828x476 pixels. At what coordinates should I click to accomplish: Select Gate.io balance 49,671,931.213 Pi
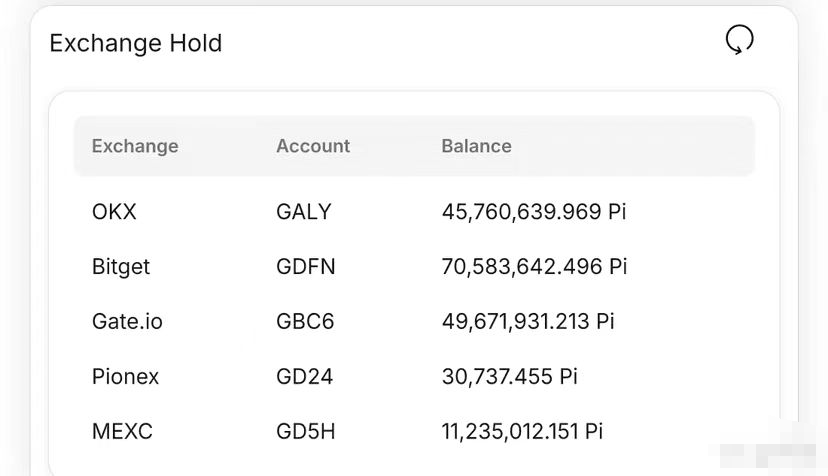pos(528,321)
